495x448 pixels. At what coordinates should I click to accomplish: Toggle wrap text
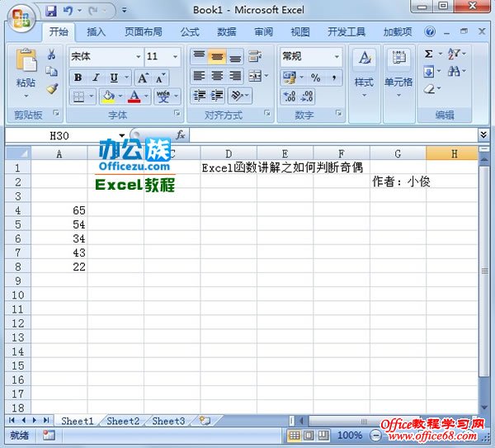coord(255,56)
